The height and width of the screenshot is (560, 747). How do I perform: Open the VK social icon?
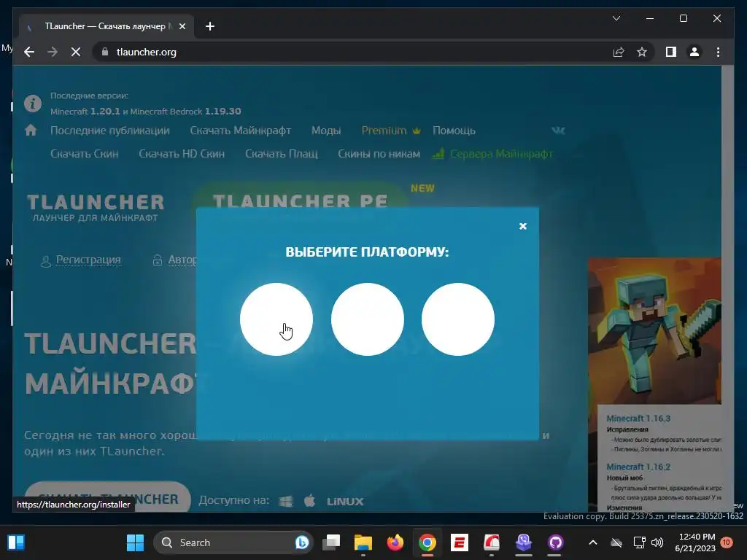point(558,130)
